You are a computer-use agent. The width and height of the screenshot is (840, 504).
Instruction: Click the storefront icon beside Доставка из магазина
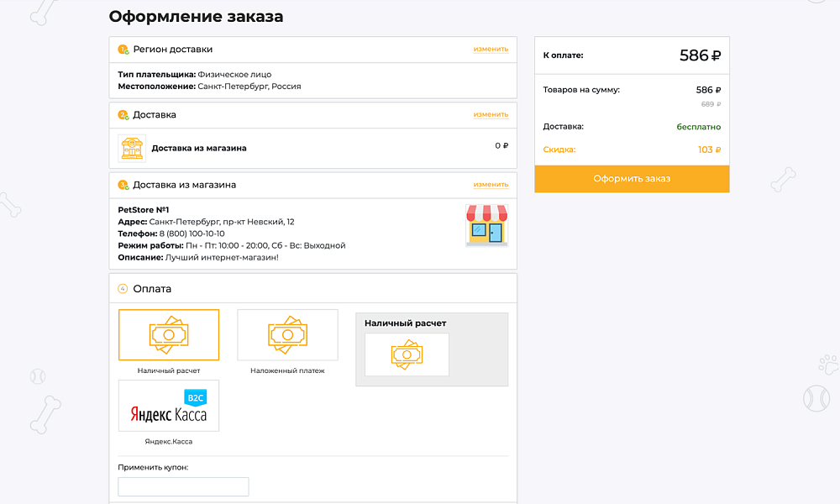pos(133,148)
